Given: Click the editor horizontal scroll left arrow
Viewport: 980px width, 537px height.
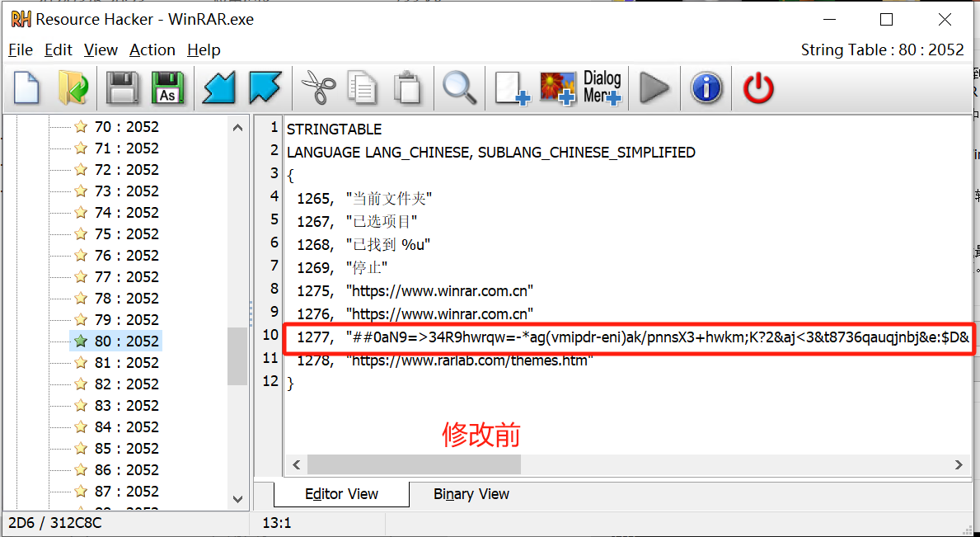Looking at the screenshot, I should tap(296, 464).
